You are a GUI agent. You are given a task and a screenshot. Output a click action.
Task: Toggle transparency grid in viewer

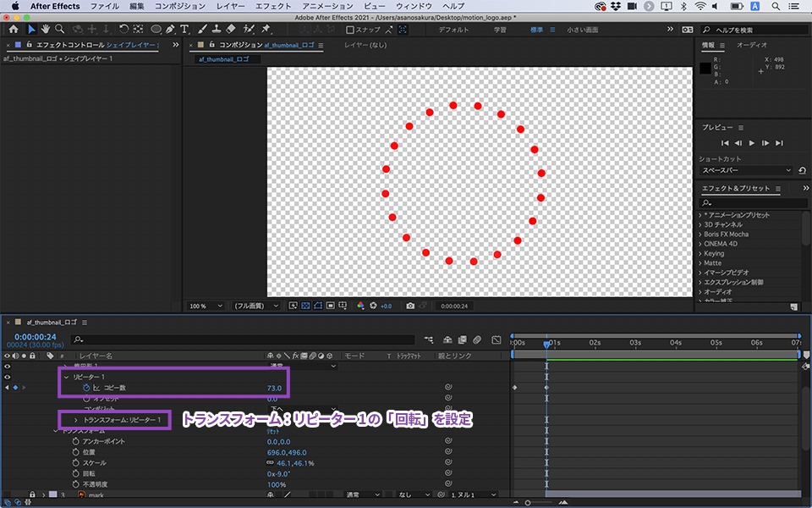coord(305,306)
